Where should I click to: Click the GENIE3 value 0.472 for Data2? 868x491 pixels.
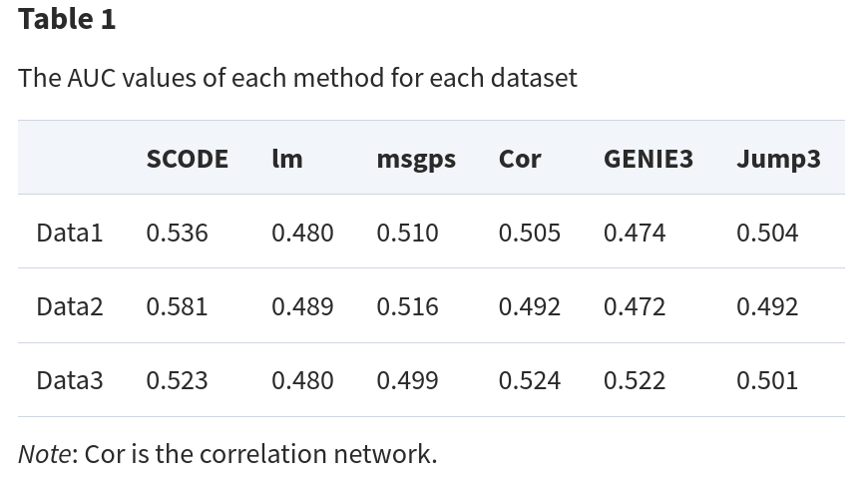point(634,306)
